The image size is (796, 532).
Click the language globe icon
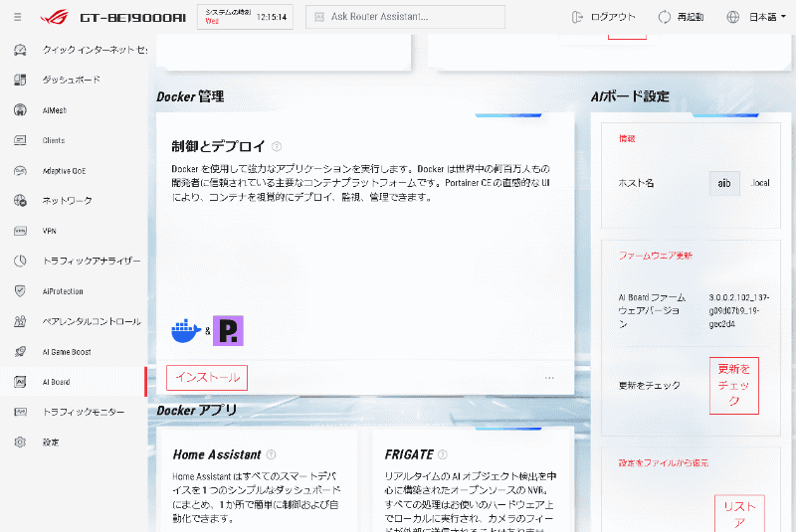[732, 17]
